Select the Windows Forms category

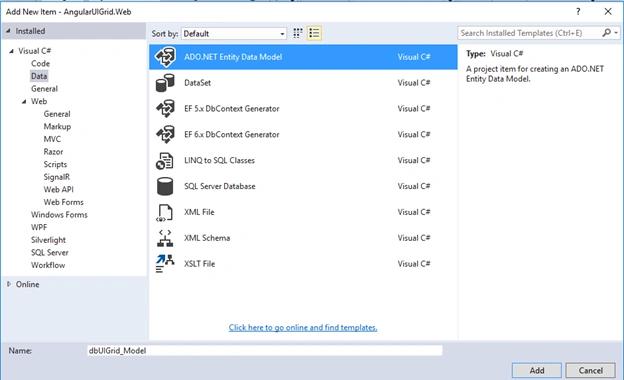click(x=59, y=215)
